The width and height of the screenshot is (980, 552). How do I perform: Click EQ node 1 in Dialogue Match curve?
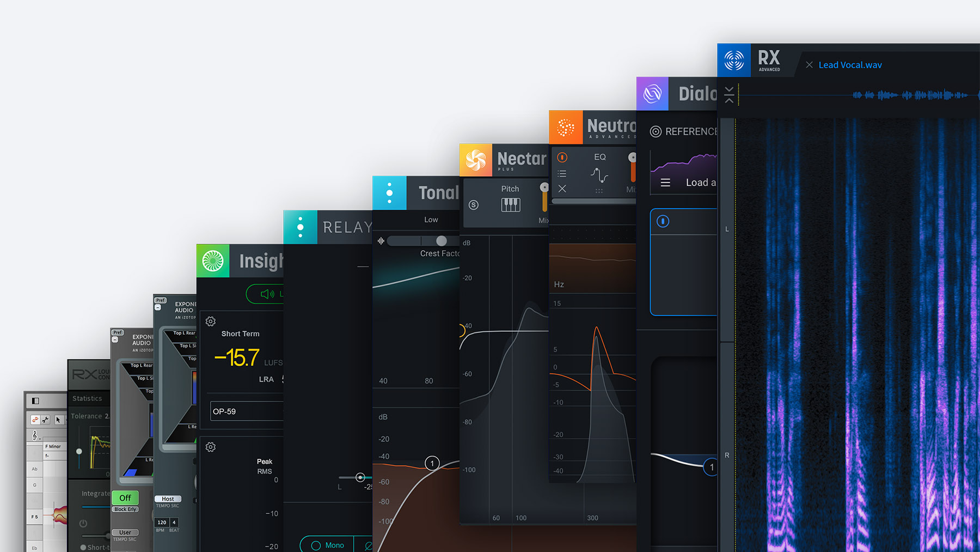pos(711,467)
